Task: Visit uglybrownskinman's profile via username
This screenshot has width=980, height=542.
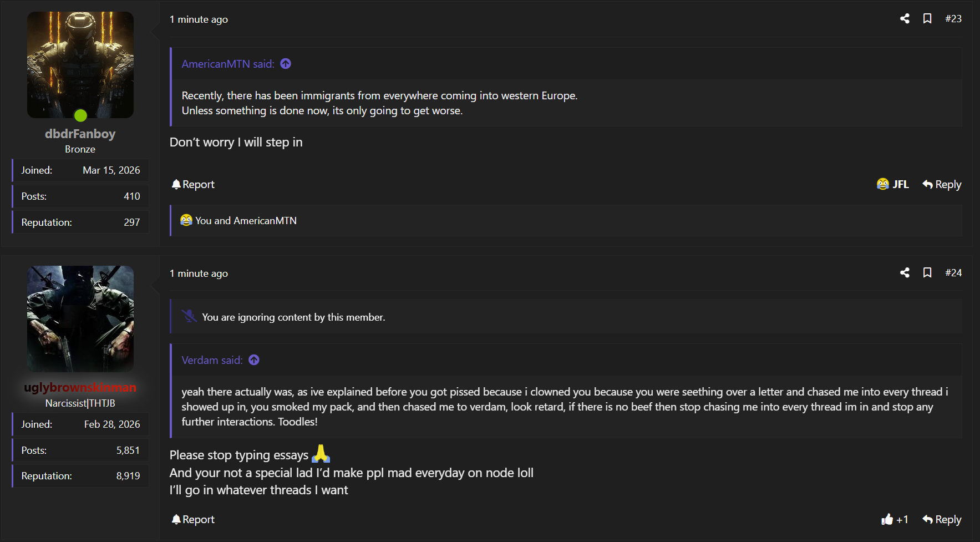Action: (80, 387)
